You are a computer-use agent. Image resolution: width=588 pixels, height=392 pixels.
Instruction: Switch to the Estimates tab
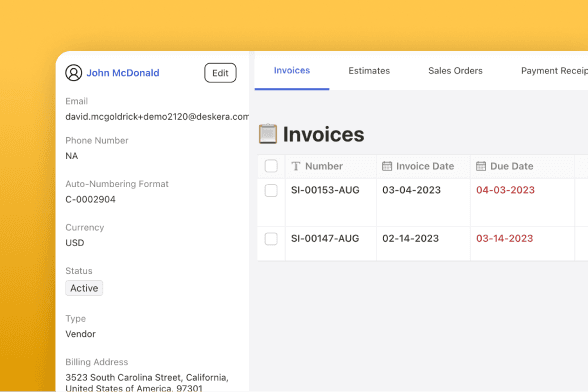click(369, 71)
